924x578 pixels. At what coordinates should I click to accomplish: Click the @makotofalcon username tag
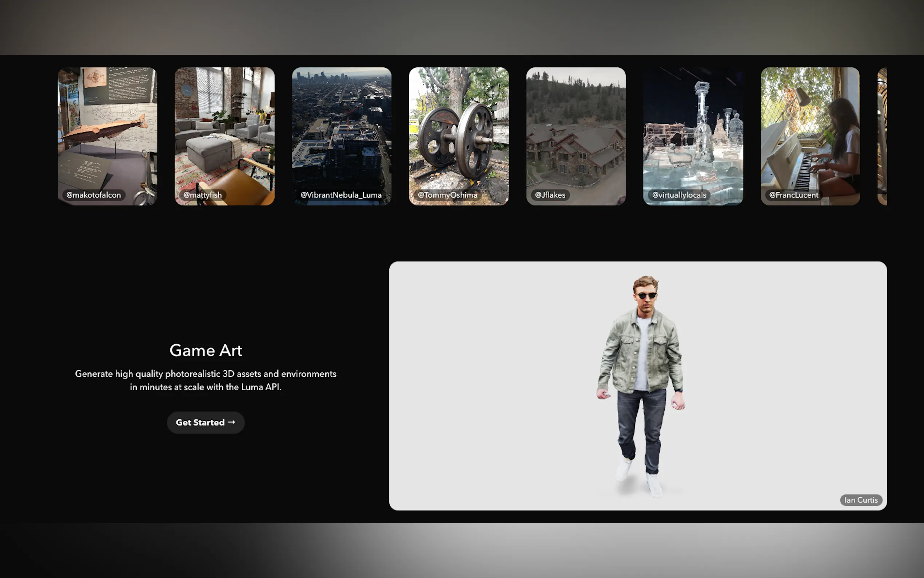tap(93, 195)
